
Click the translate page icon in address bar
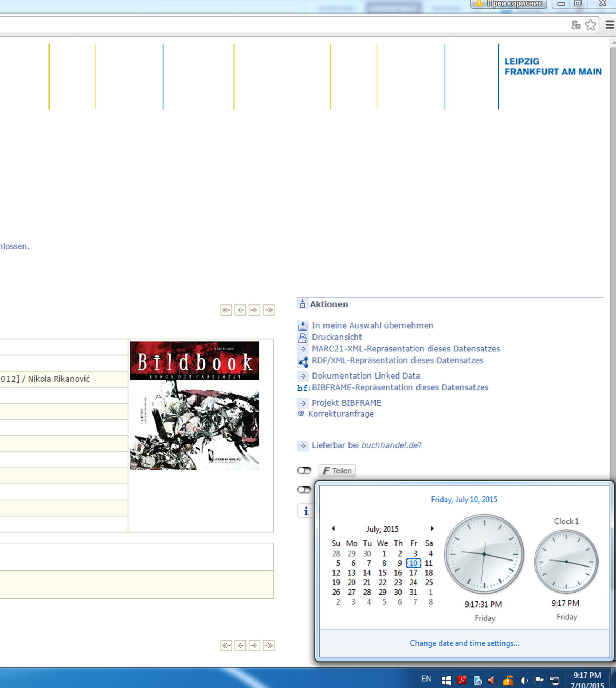576,25
